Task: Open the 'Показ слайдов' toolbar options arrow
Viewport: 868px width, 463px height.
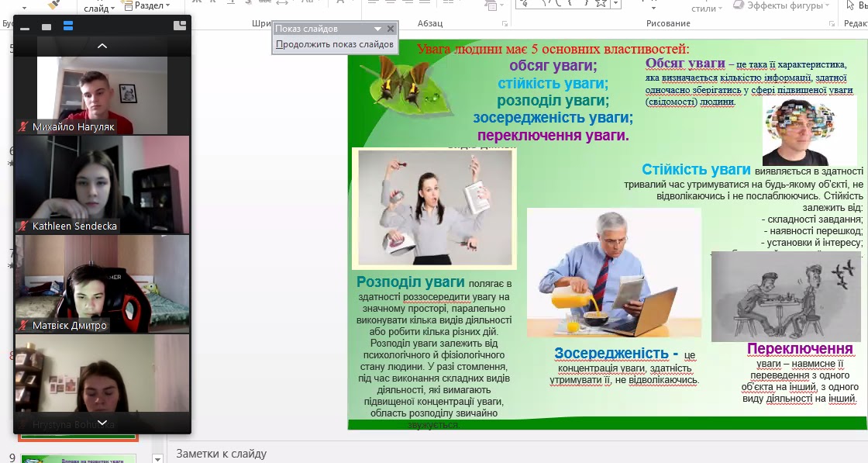Action: click(x=377, y=29)
